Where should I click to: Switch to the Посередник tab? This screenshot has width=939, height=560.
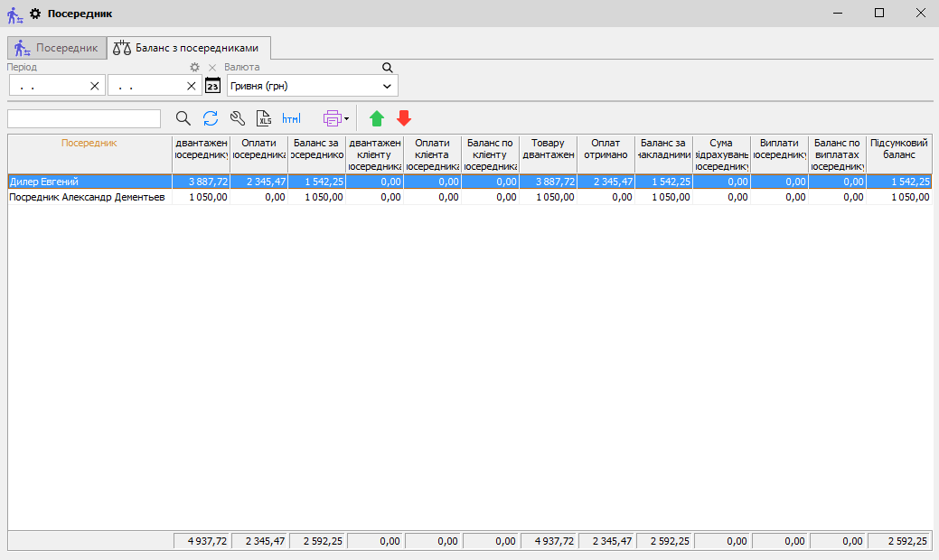(56, 48)
